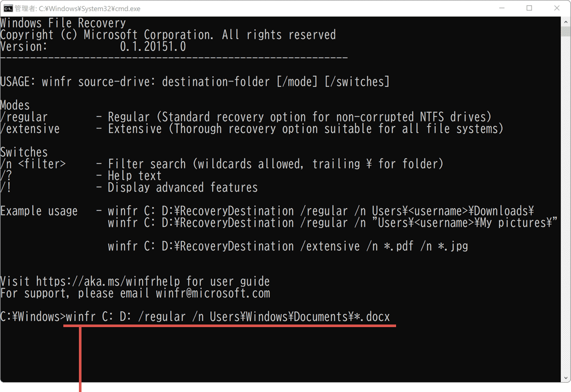Click the /extensive mode description line
The image size is (571, 392).
coord(252,129)
